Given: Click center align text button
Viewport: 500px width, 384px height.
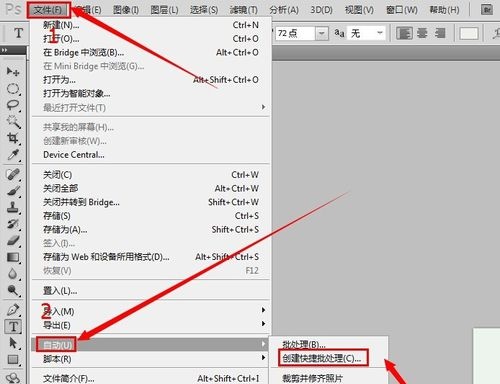Looking at the screenshot, I should pos(422,33).
